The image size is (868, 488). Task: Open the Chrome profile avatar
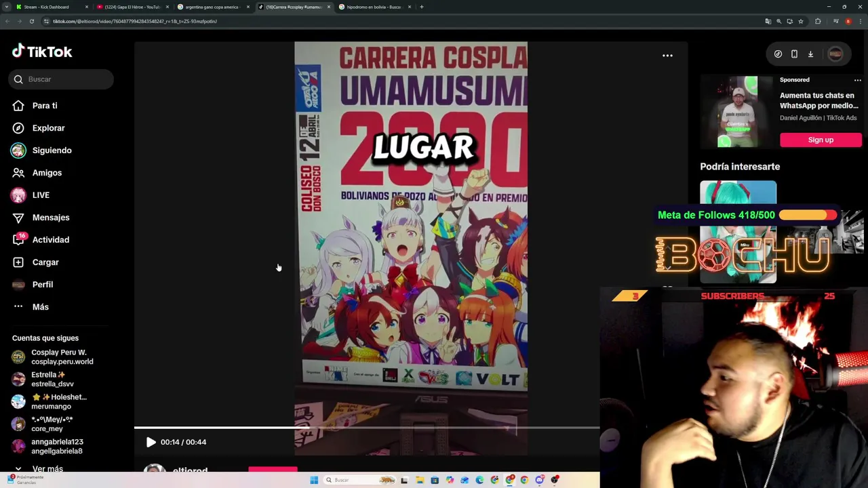point(848,21)
